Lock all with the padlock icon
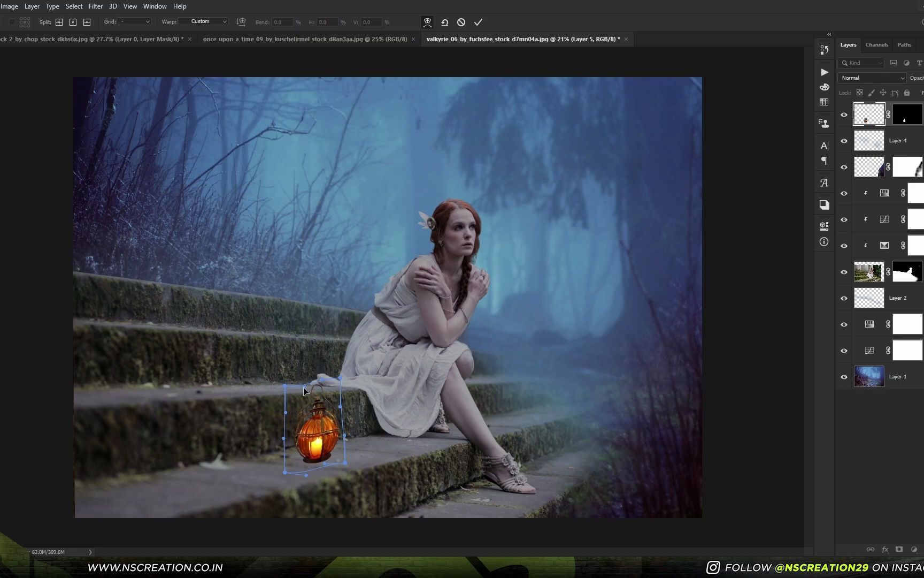The height and width of the screenshot is (578, 924). point(907,93)
